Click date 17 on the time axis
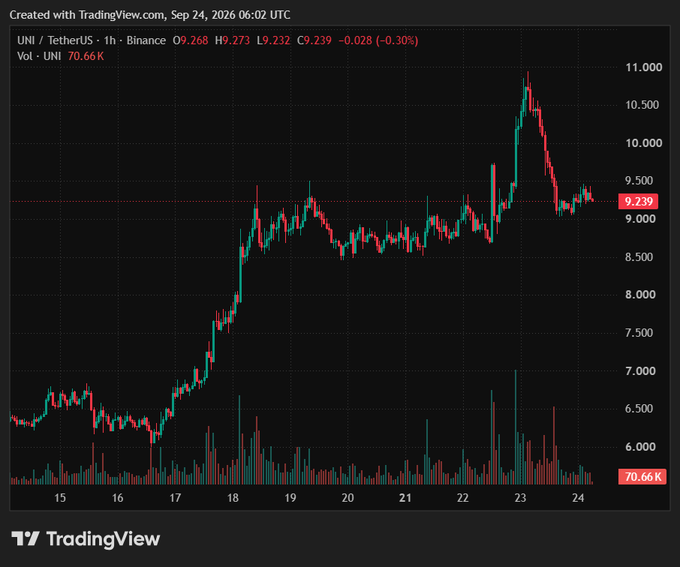 pos(175,498)
